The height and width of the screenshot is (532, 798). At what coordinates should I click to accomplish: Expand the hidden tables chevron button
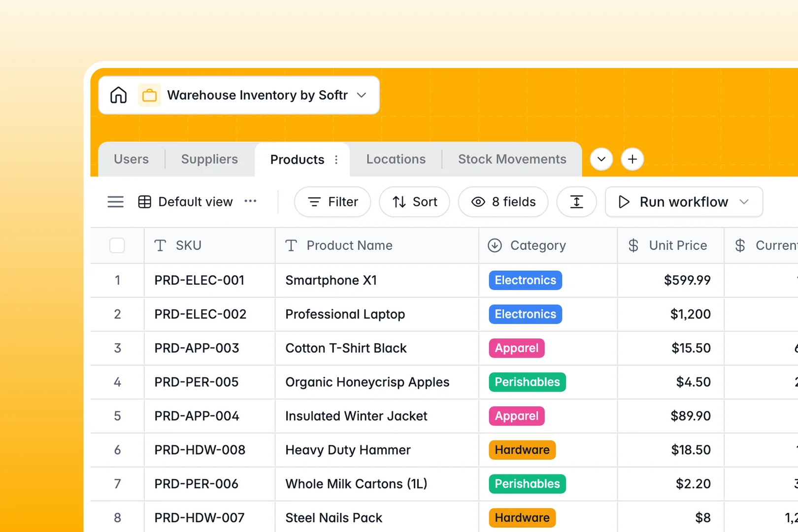(x=601, y=159)
